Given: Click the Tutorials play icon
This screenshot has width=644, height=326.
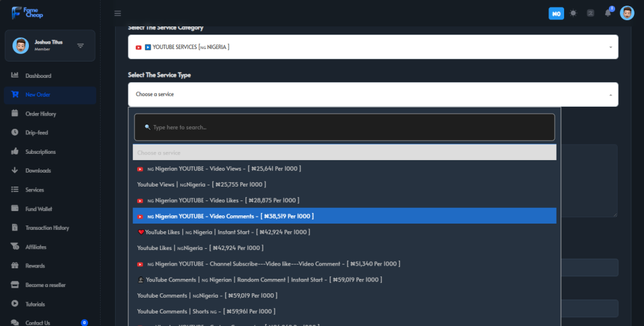Looking at the screenshot, I should [x=15, y=303].
